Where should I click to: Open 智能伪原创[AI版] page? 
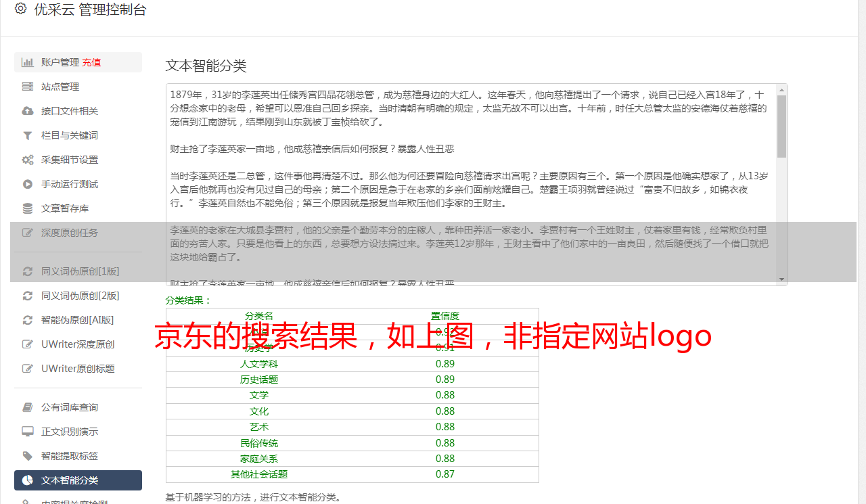(78, 320)
